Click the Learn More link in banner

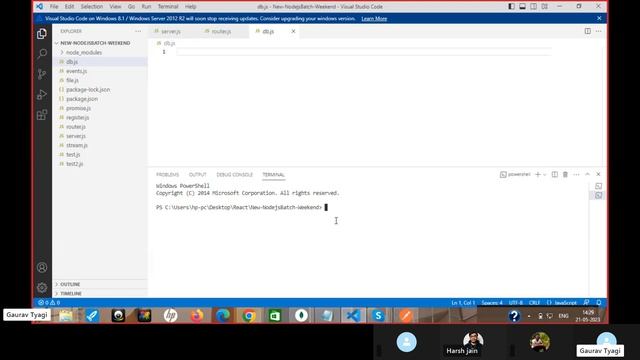click(374, 18)
